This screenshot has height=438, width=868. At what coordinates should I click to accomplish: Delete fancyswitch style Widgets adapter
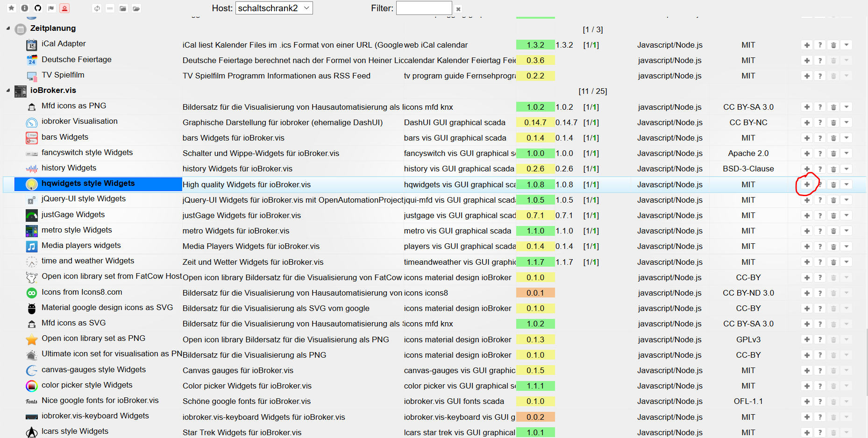833,154
